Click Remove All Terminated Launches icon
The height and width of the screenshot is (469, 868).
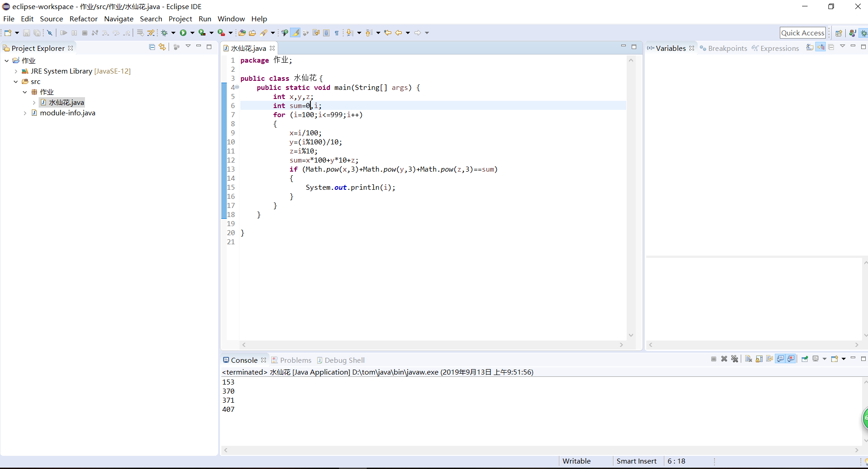(735, 359)
